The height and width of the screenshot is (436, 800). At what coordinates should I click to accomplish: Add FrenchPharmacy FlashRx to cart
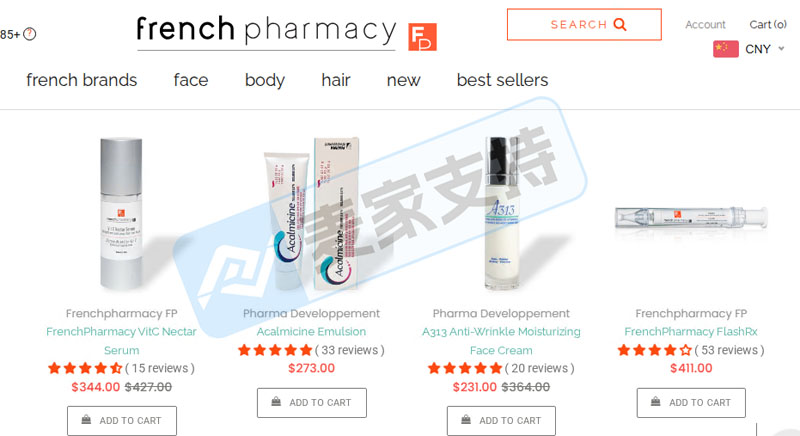(x=691, y=403)
